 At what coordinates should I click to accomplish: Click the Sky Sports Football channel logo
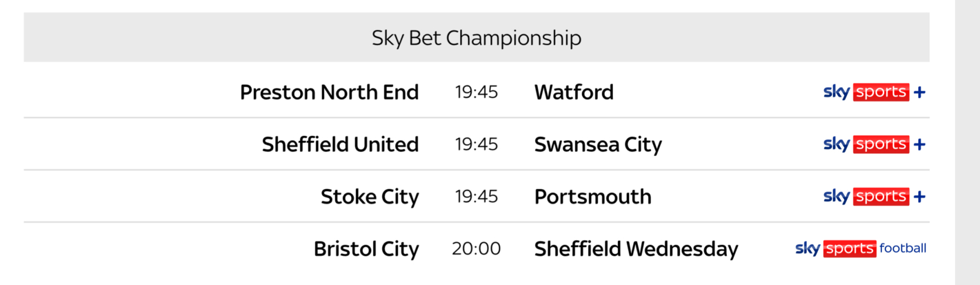[860, 249]
